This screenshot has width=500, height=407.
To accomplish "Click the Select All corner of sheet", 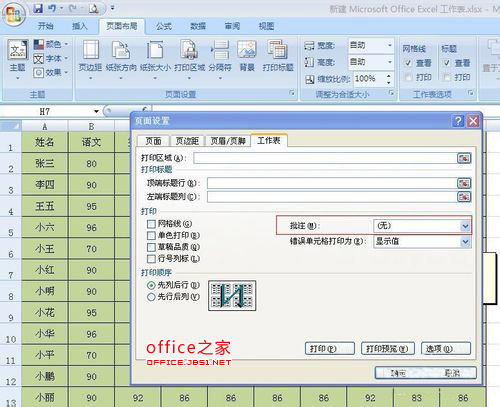I will click(x=11, y=126).
